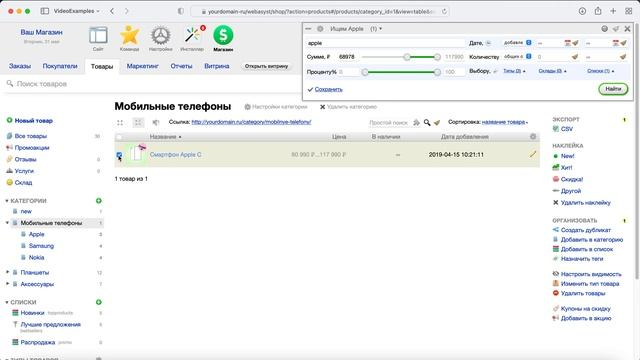
Task: Open Safari downloads icon
Action: (x=582, y=11)
